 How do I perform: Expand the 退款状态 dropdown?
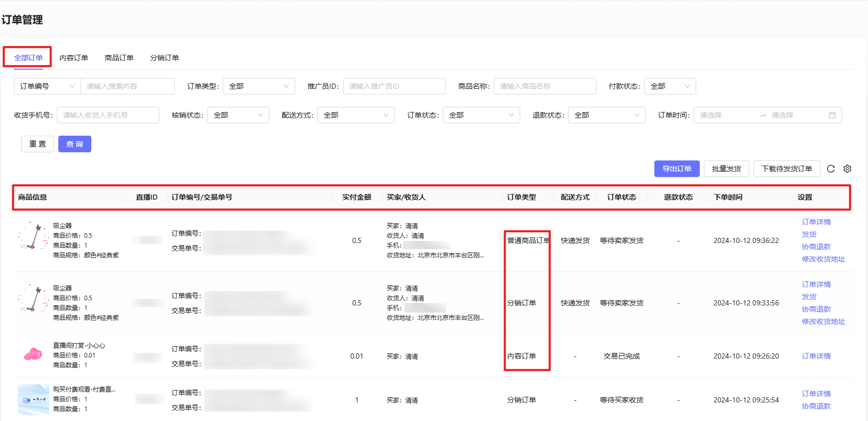point(606,115)
